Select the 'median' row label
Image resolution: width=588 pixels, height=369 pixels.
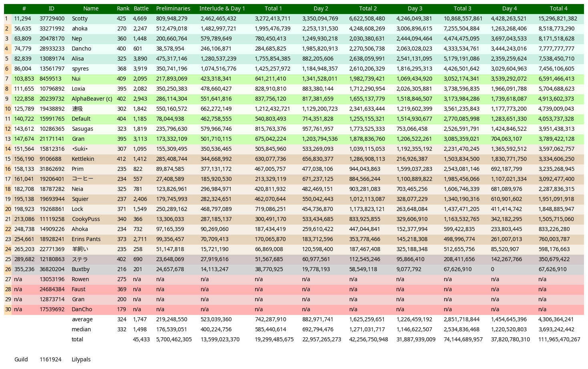pos(81,329)
